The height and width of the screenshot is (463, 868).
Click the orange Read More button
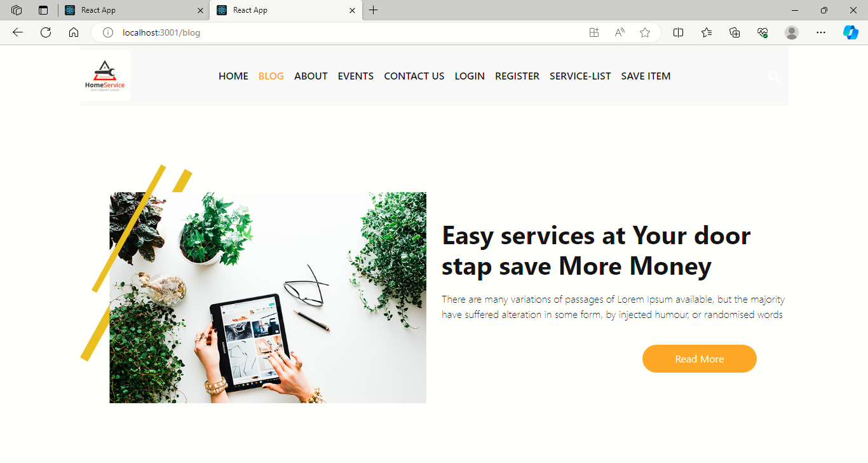click(x=700, y=359)
